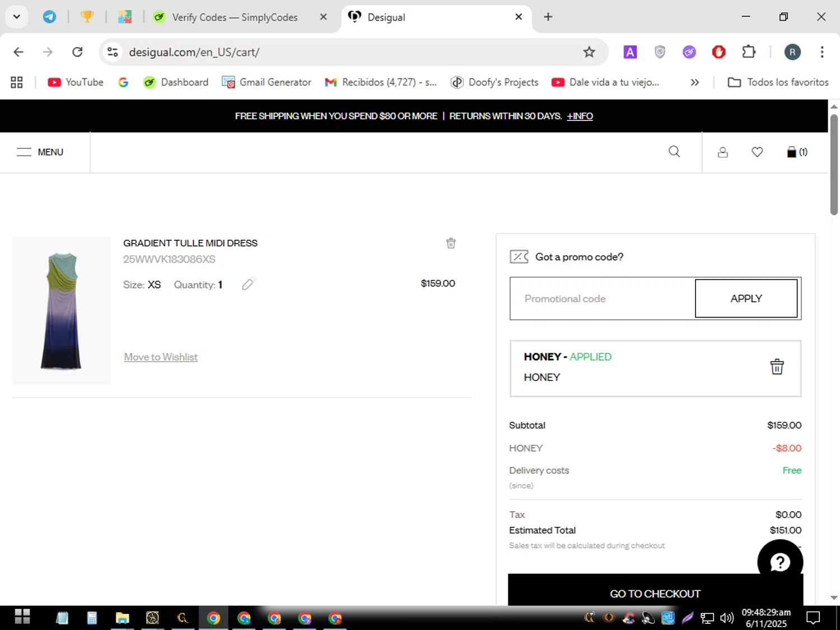Open the Windows notification center

(x=813, y=618)
